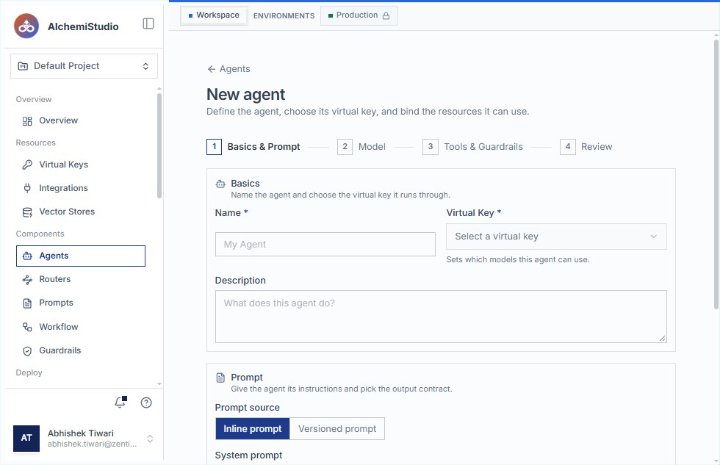720x465 pixels.
Task: Select the Inline prompt option
Action: 253,429
